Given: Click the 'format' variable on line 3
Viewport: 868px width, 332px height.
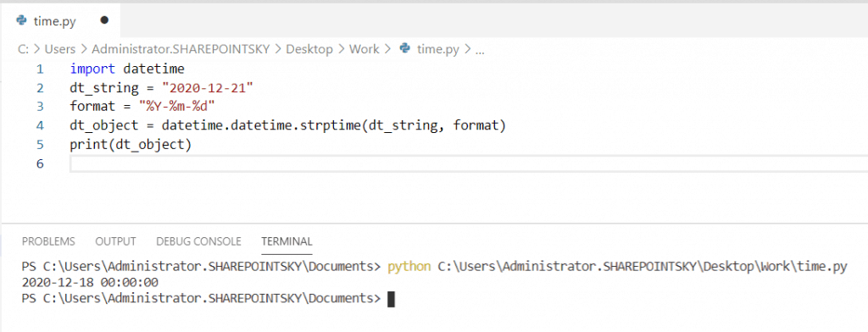Looking at the screenshot, I should coord(92,107).
